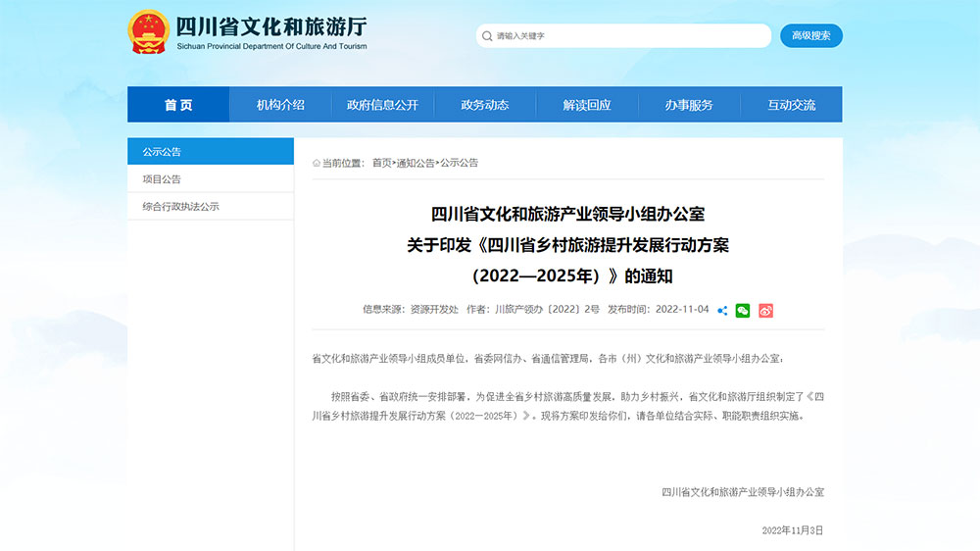980x551 pixels.
Task: Click the 信息来源: 资源开发处 text
Action: click(410, 309)
